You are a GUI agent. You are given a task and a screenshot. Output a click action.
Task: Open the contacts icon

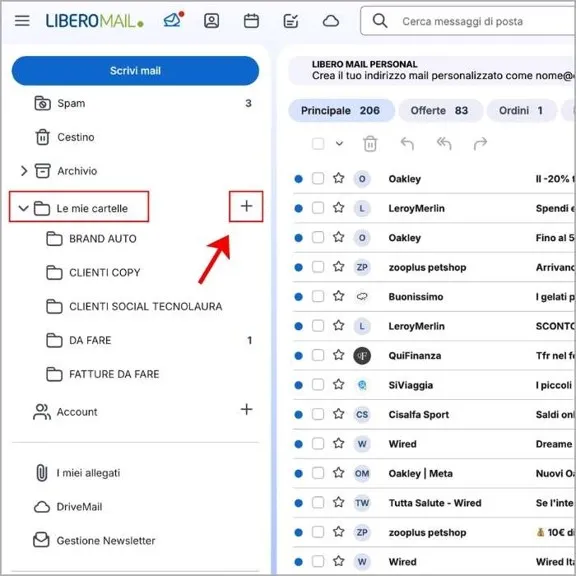pyautogui.click(x=212, y=21)
